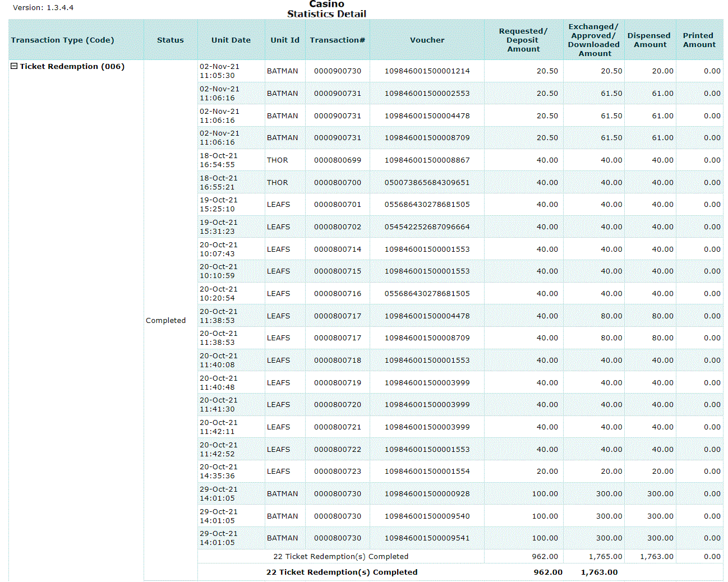
Task: Select voucher 050073865684309651
Action: click(427, 183)
